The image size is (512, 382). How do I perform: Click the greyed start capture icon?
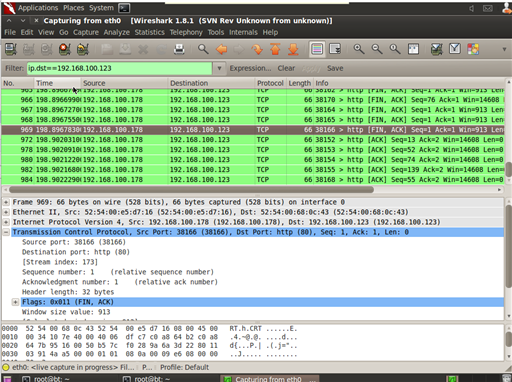point(47,49)
